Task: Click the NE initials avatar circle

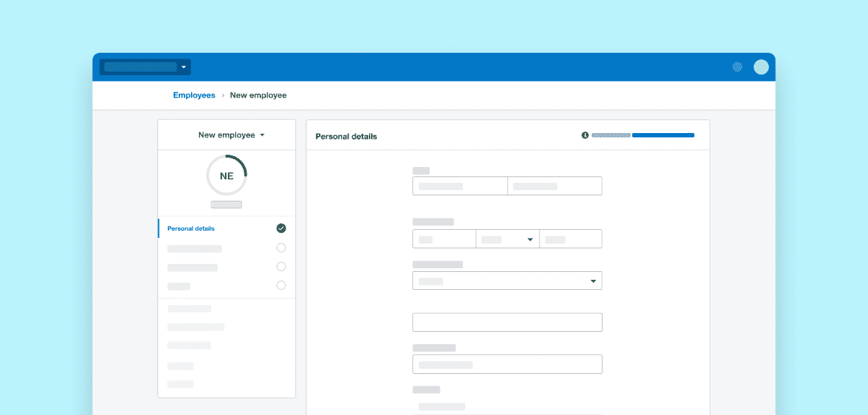Action: point(226,175)
